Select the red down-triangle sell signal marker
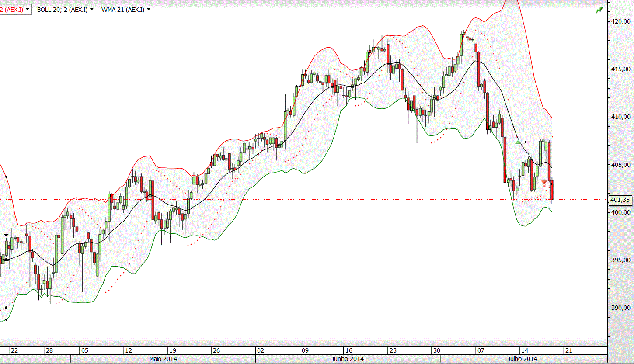Screen dimensions: 634x364 543,182
